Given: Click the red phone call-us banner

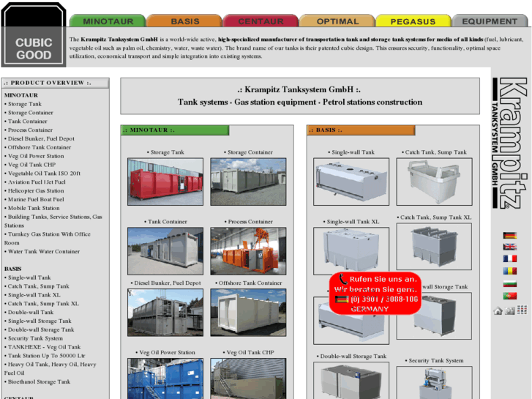Looking at the screenshot, I should [374, 294].
